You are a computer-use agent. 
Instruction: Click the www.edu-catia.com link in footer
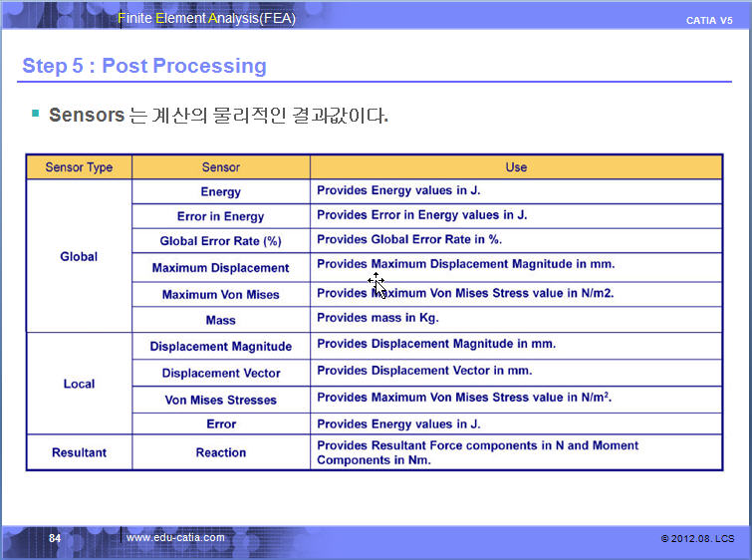175,538
